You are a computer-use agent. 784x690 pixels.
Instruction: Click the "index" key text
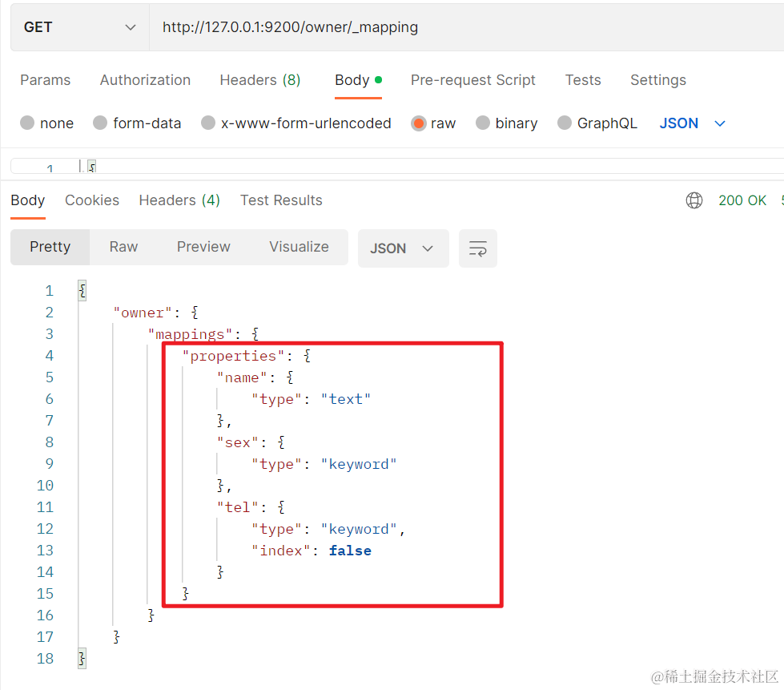pos(281,551)
